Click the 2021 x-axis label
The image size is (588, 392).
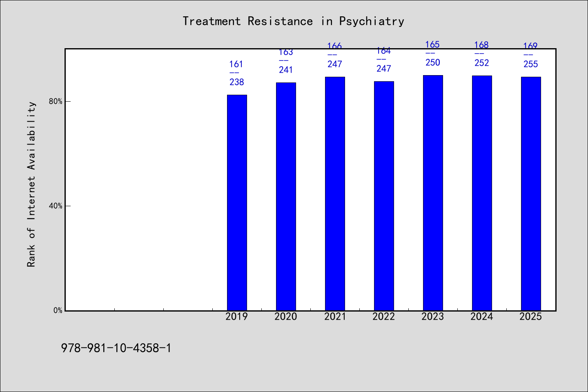tap(335, 316)
